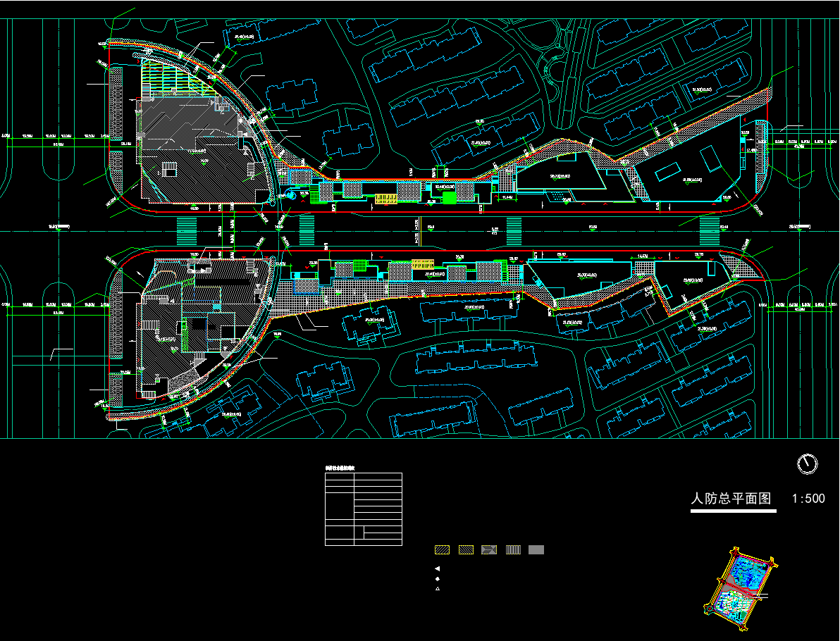This screenshot has width=840, height=641.
Task: Select the solid green square in the upper strip
Action: pos(449,198)
